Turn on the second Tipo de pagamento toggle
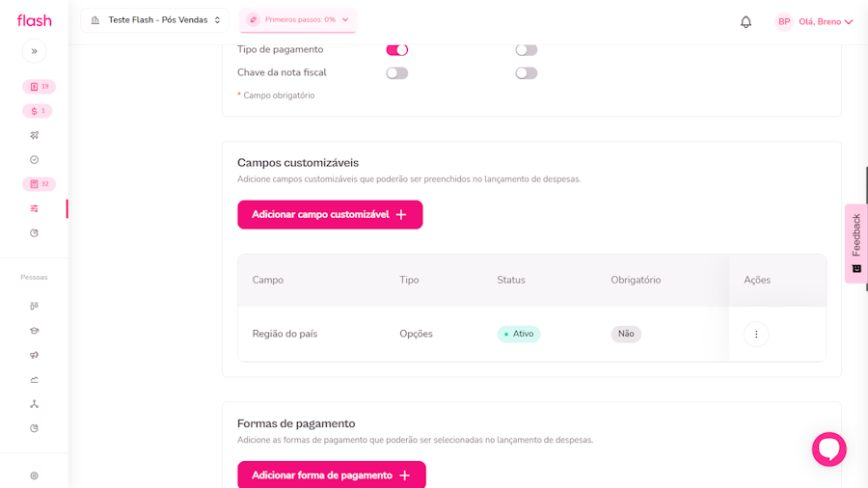The image size is (868, 488). point(526,50)
